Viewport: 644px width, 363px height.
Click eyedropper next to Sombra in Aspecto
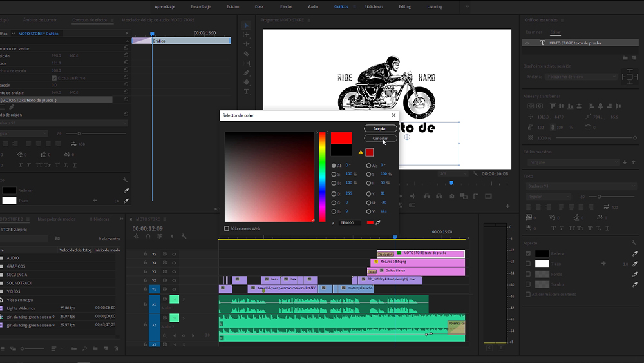point(635,284)
